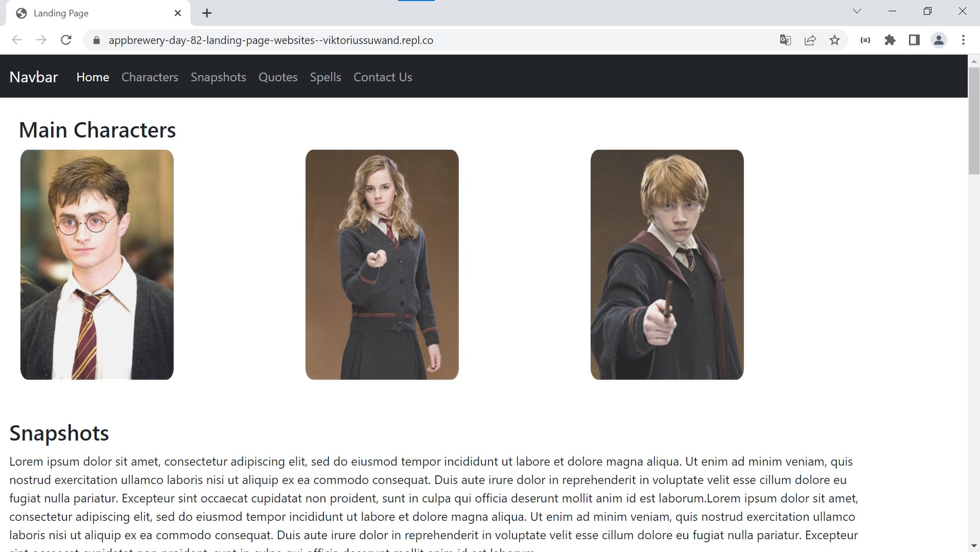Select the Landing Page browser tab
Screen dimensions: 980x552
point(98,13)
